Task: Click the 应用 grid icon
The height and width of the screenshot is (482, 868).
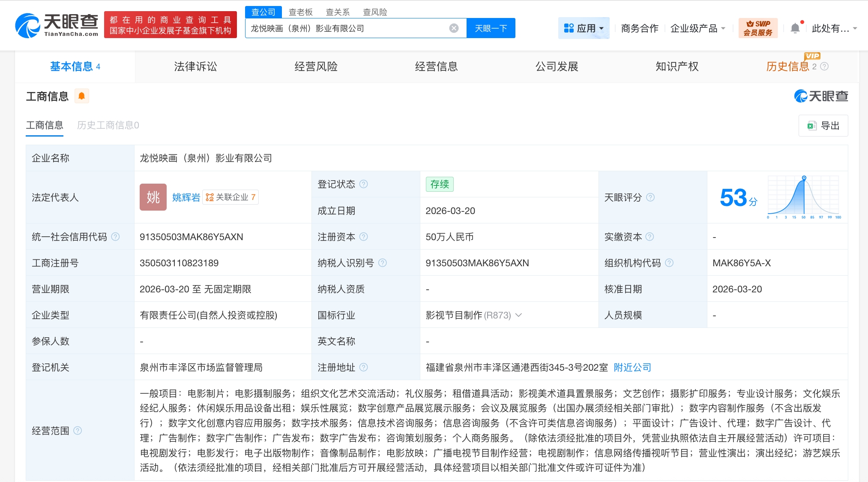Action: click(569, 28)
